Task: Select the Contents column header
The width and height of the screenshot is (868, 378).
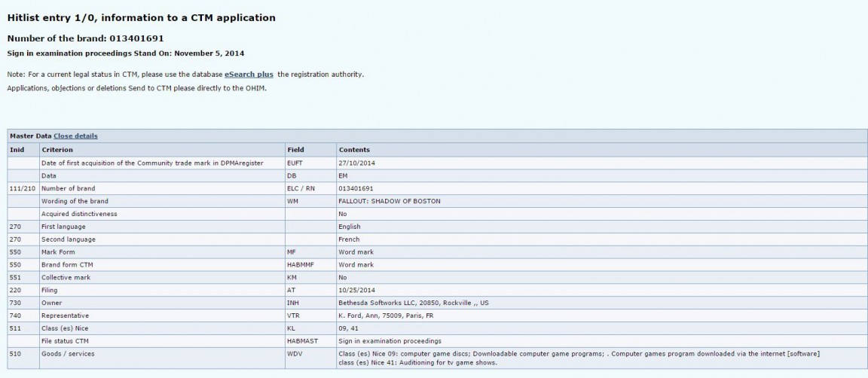Action: [x=354, y=150]
